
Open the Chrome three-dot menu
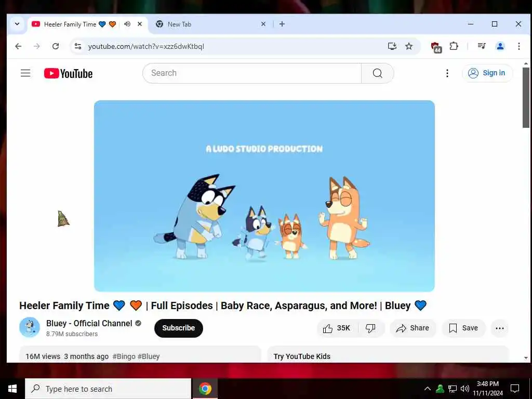[x=519, y=46]
